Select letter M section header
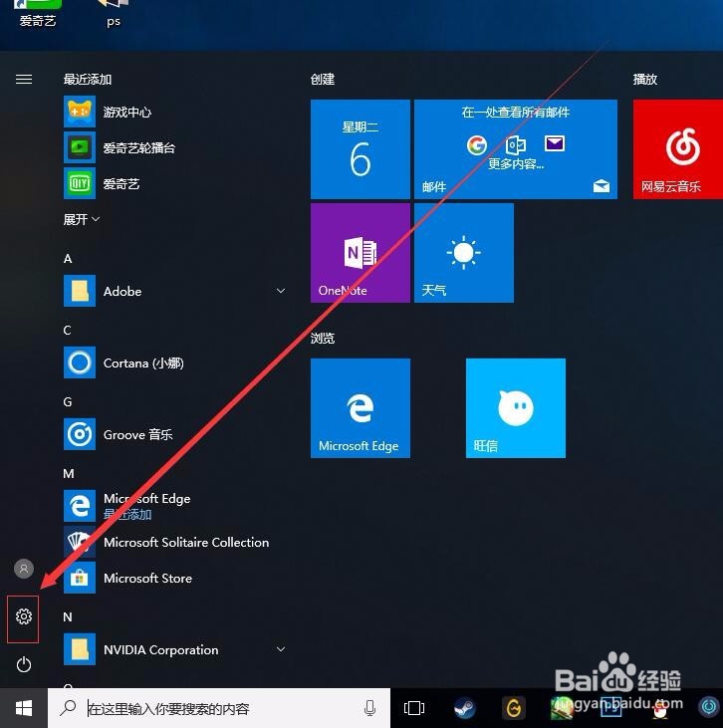This screenshot has height=728, width=723. point(69,474)
